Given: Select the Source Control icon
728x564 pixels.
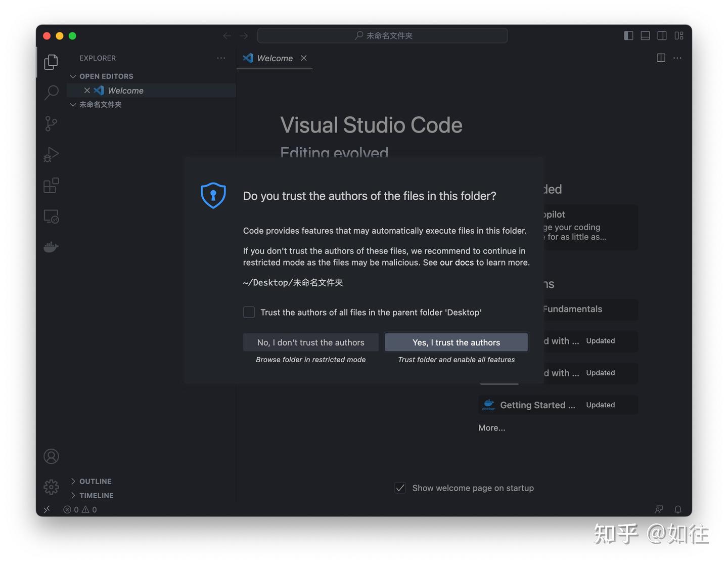Looking at the screenshot, I should pos(51,123).
